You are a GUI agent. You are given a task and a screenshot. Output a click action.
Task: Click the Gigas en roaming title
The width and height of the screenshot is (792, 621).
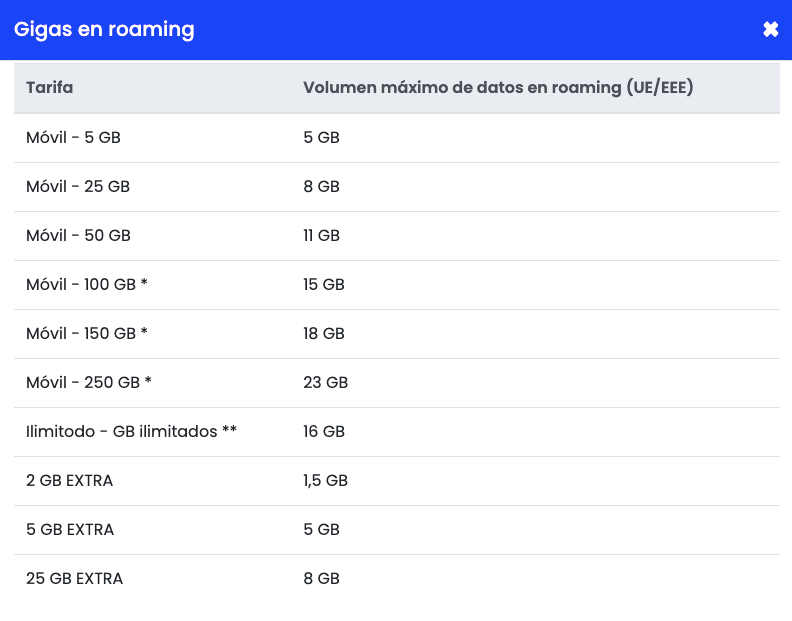[104, 30]
